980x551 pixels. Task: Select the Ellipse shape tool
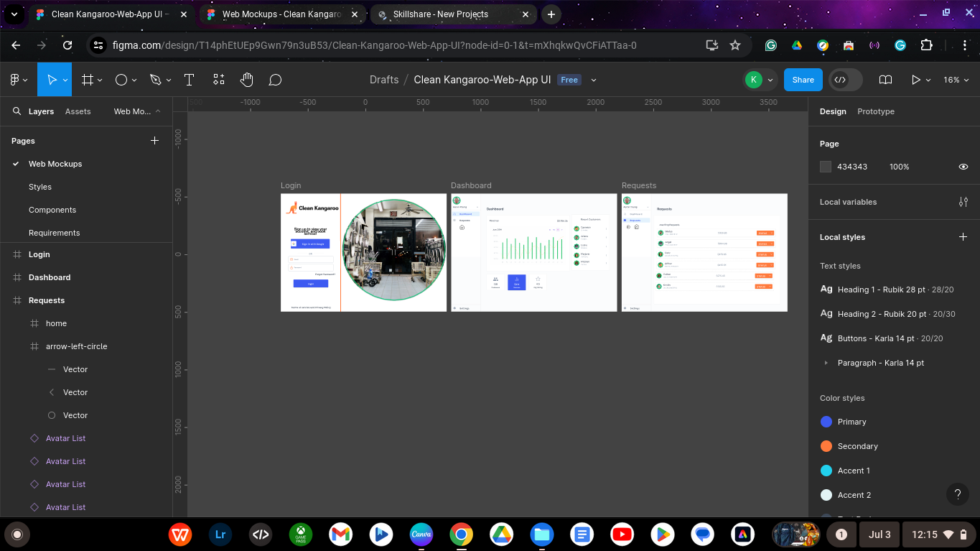(x=121, y=80)
